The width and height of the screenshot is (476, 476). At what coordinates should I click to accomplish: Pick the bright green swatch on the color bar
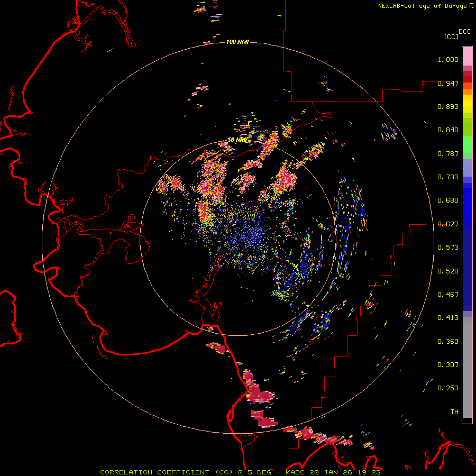(467, 144)
